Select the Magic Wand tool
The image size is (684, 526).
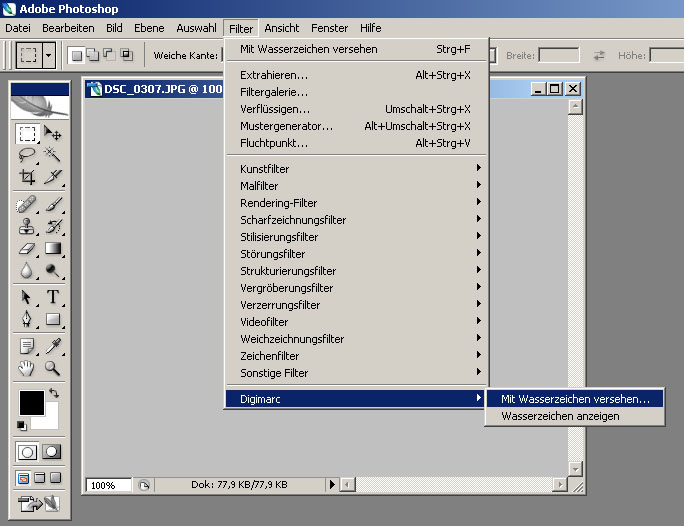(52, 155)
